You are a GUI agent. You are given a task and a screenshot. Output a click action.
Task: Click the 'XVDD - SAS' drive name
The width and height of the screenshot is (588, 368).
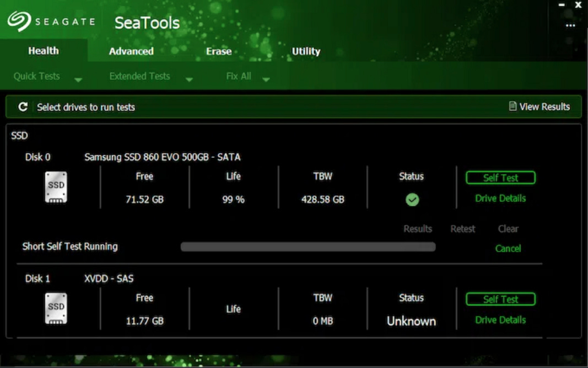pyautogui.click(x=109, y=279)
